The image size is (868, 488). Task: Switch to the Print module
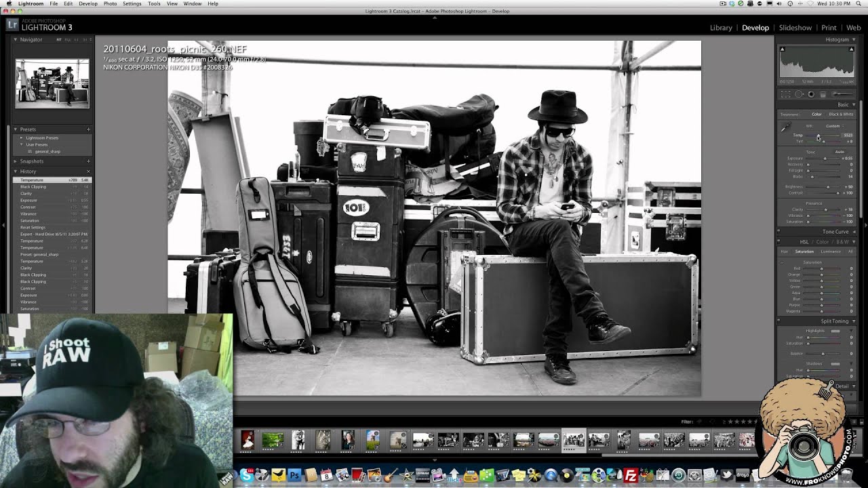(829, 28)
